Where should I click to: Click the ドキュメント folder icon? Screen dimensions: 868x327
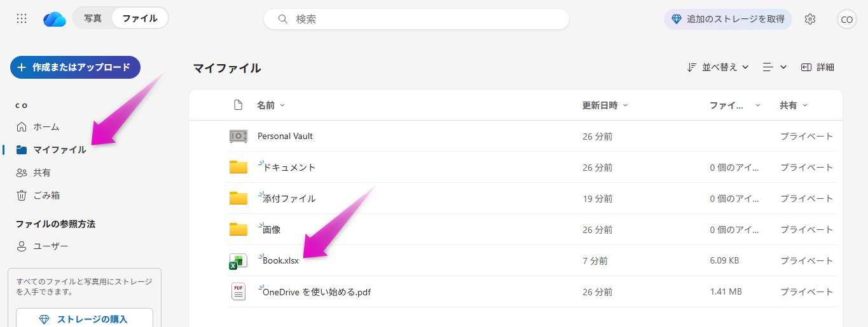pyautogui.click(x=238, y=167)
